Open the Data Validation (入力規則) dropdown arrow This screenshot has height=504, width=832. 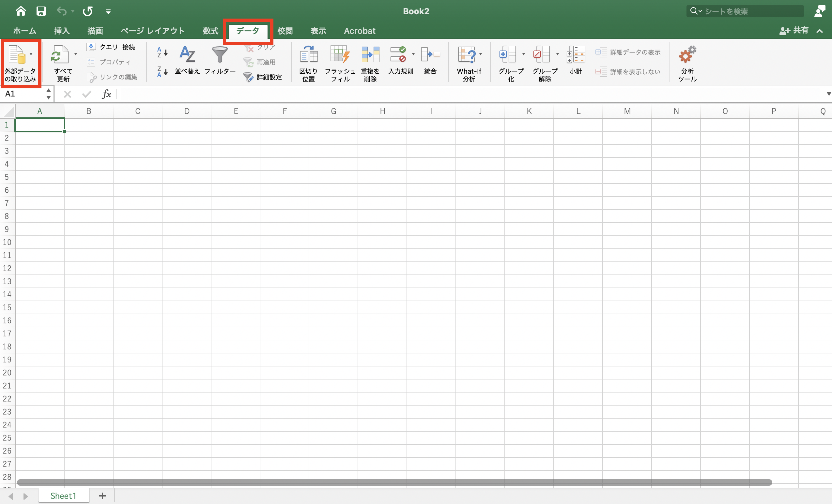(x=413, y=54)
